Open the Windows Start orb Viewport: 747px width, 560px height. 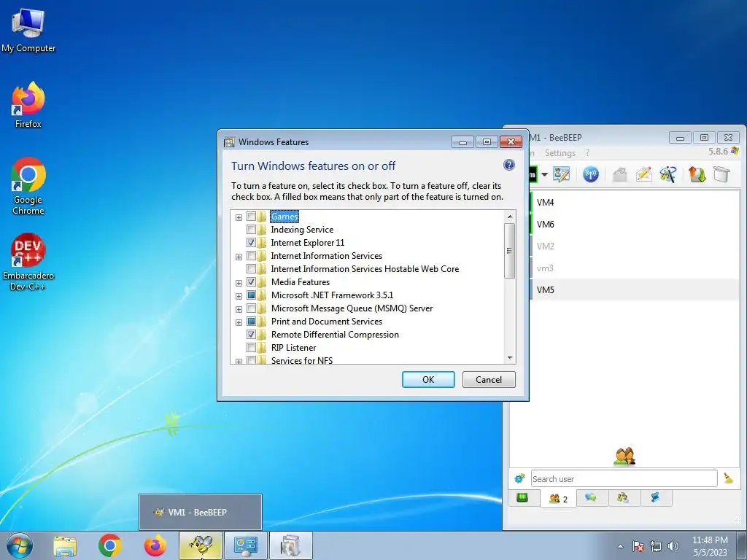[x=20, y=545]
